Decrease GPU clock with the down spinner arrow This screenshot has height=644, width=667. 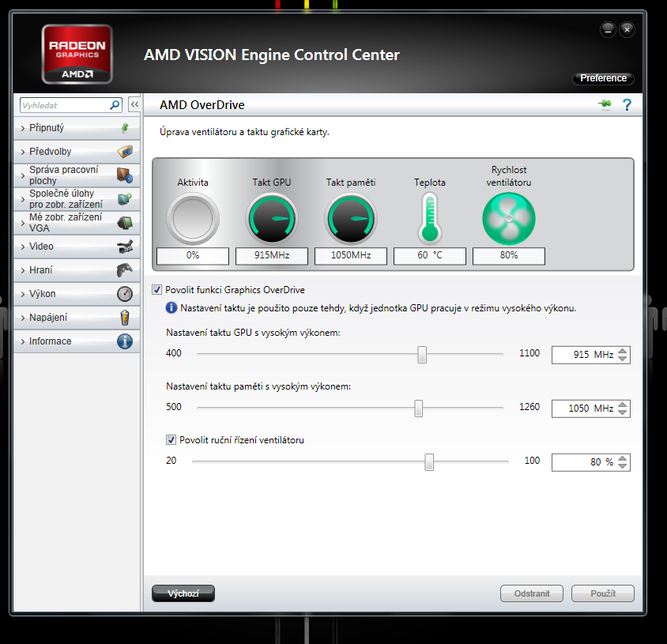click(623, 358)
